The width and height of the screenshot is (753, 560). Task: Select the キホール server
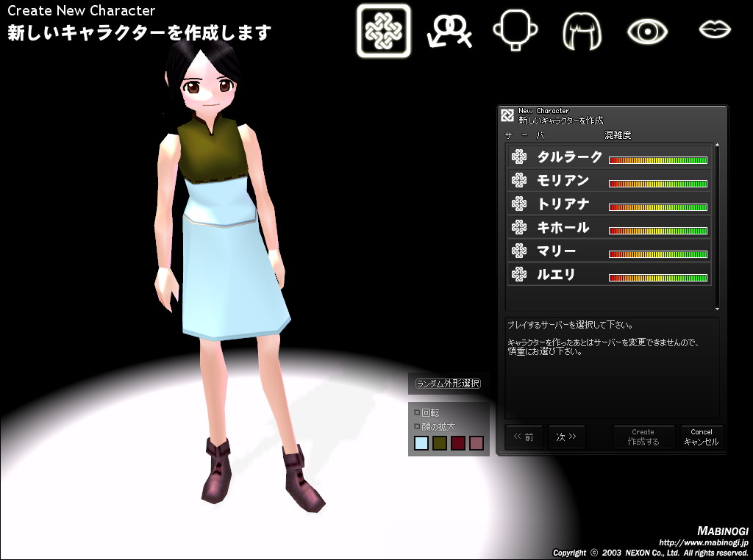click(610, 228)
